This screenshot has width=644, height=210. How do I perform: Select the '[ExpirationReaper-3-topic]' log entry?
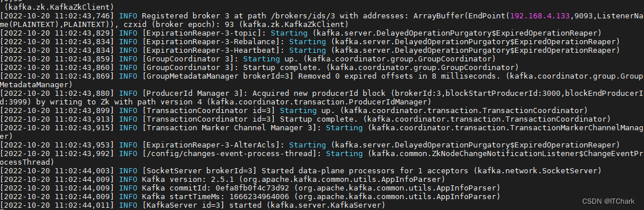click(x=202, y=33)
